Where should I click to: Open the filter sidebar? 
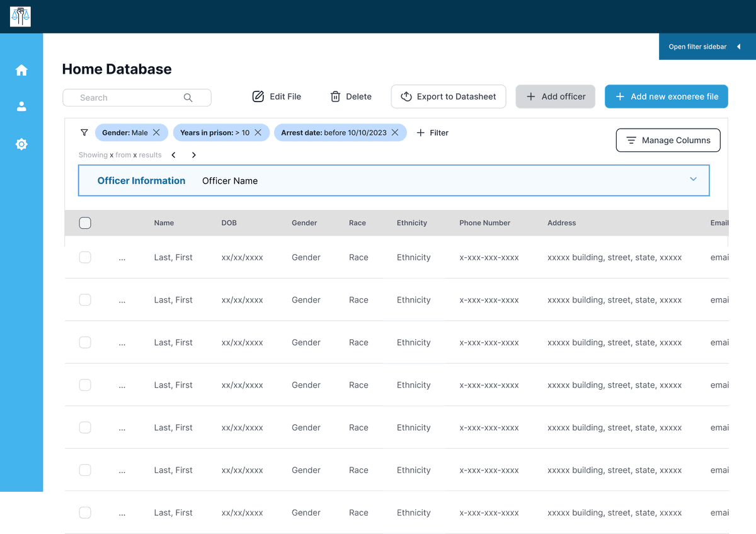pos(707,47)
